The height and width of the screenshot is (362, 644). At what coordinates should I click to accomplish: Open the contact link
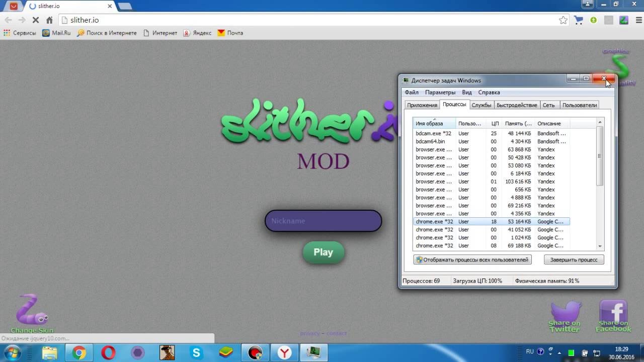(337, 333)
